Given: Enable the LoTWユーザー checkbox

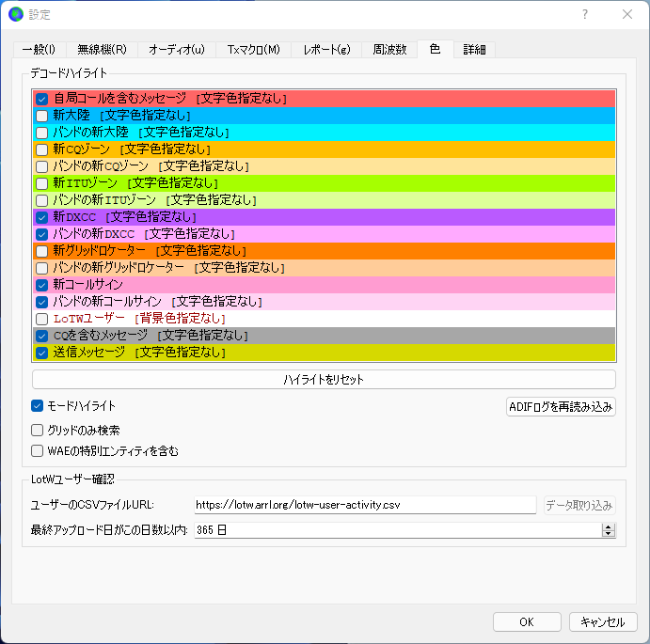Looking at the screenshot, I should [42, 319].
